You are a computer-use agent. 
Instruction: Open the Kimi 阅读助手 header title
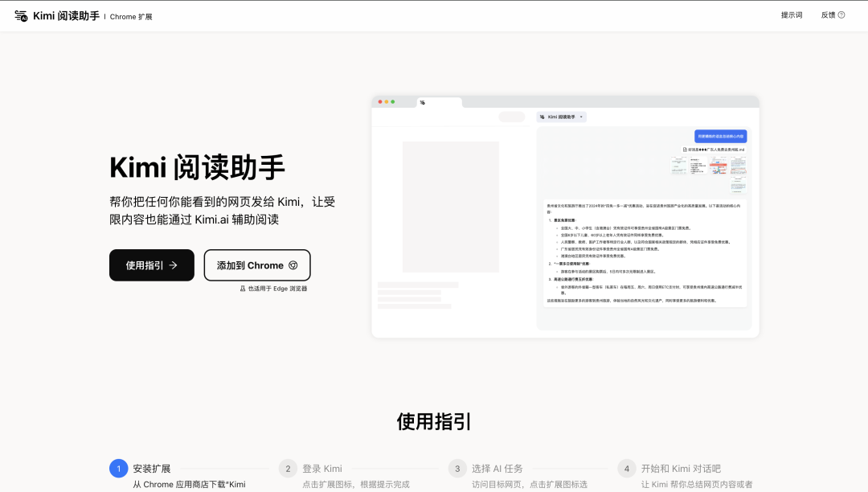[x=66, y=16]
